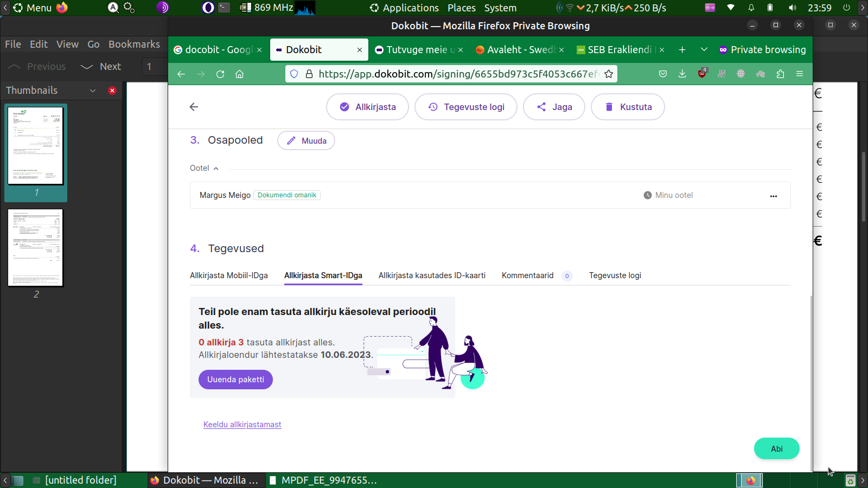Click the Abi help button
Viewport: 868px width, 488px height.
click(x=776, y=448)
